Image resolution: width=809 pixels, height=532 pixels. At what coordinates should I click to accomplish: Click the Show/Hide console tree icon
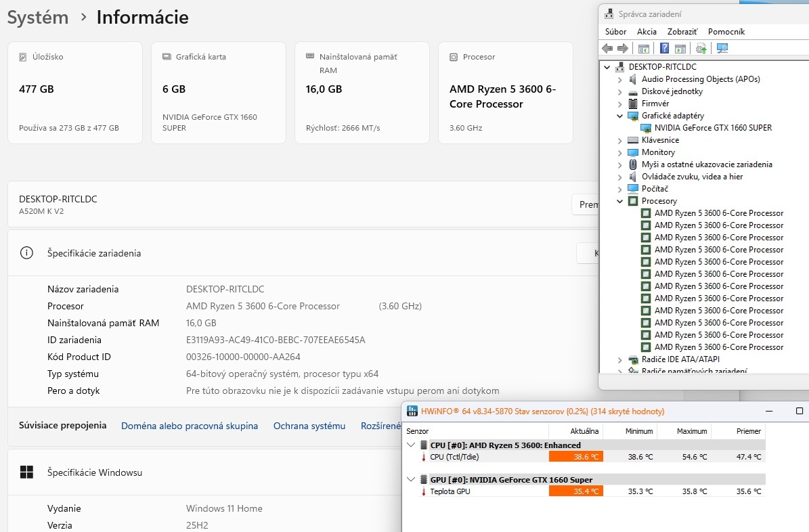[x=644, y=48]
